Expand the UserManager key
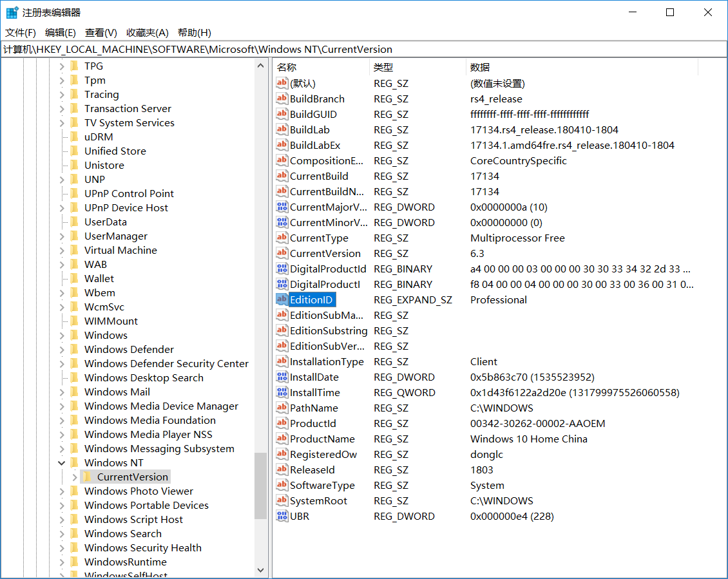The image size is (728, 579). click(x=62, y=236)
